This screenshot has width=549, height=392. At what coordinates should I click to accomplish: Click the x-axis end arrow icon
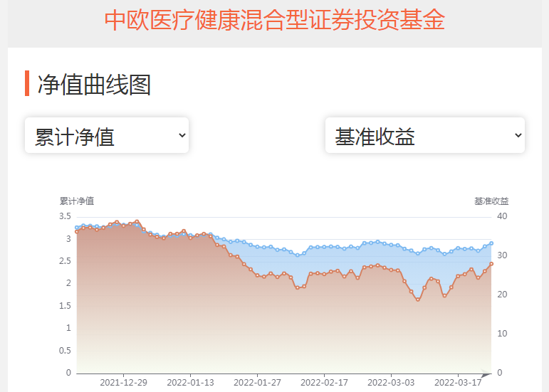pos(486,374)
